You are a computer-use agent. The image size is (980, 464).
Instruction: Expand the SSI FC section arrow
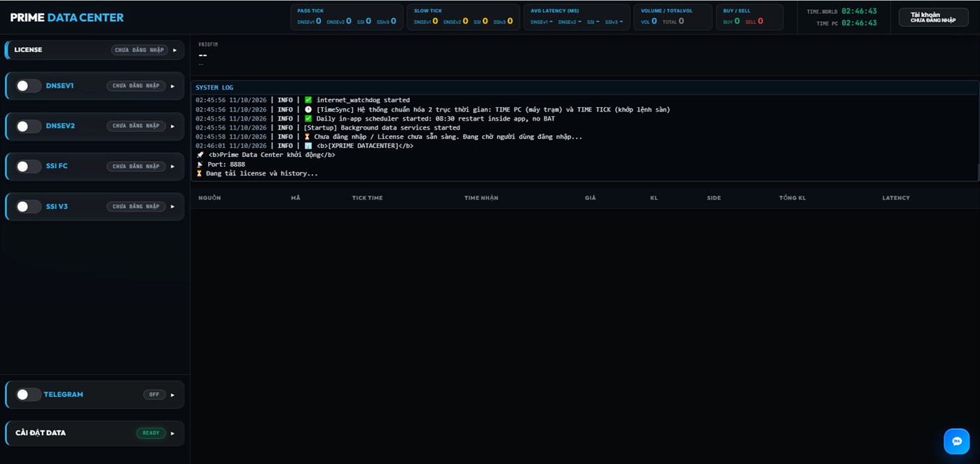coord(173,167)
